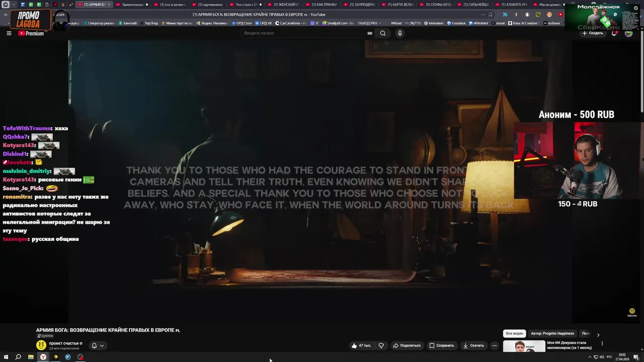Open the account avatar menu
The image size is (644, 362).
pyautogui.click(x=628, y=33)
